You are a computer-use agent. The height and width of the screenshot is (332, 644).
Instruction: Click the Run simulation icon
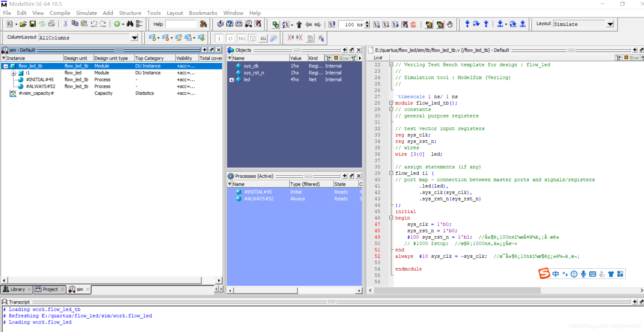click(x=376, y=24)
